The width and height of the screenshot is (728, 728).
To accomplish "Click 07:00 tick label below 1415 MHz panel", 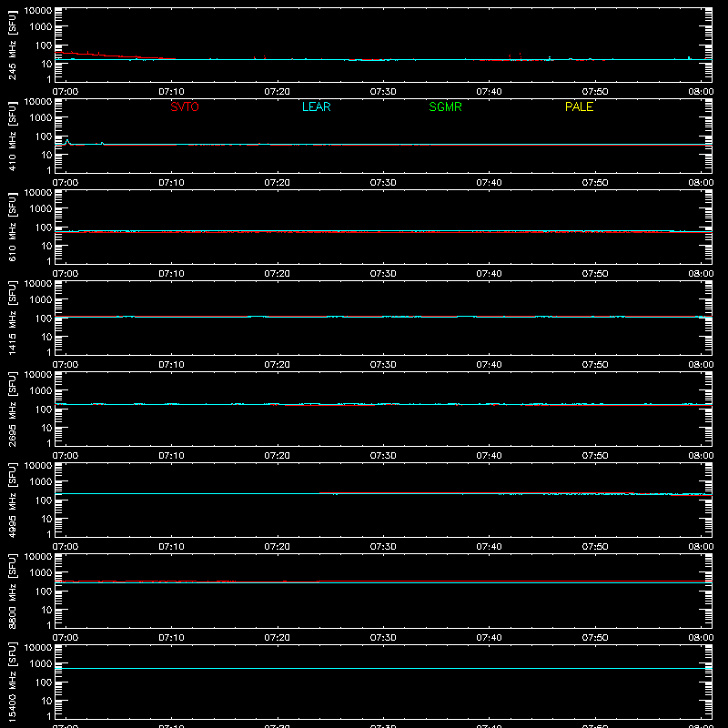I will (66, 365).
